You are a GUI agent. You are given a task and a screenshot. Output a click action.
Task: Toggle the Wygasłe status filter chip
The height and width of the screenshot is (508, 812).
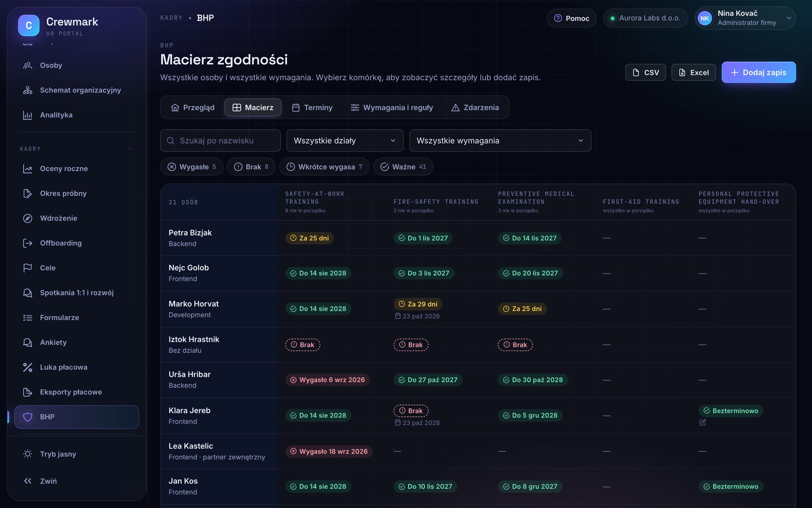[x=192, y=167]
